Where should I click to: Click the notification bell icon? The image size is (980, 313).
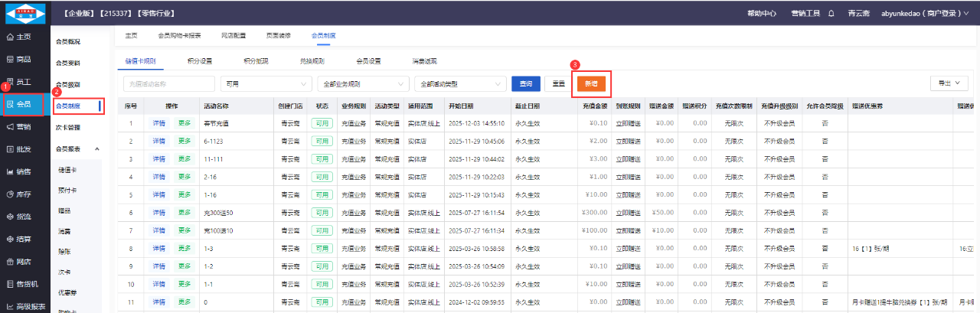tap(831, 13)
